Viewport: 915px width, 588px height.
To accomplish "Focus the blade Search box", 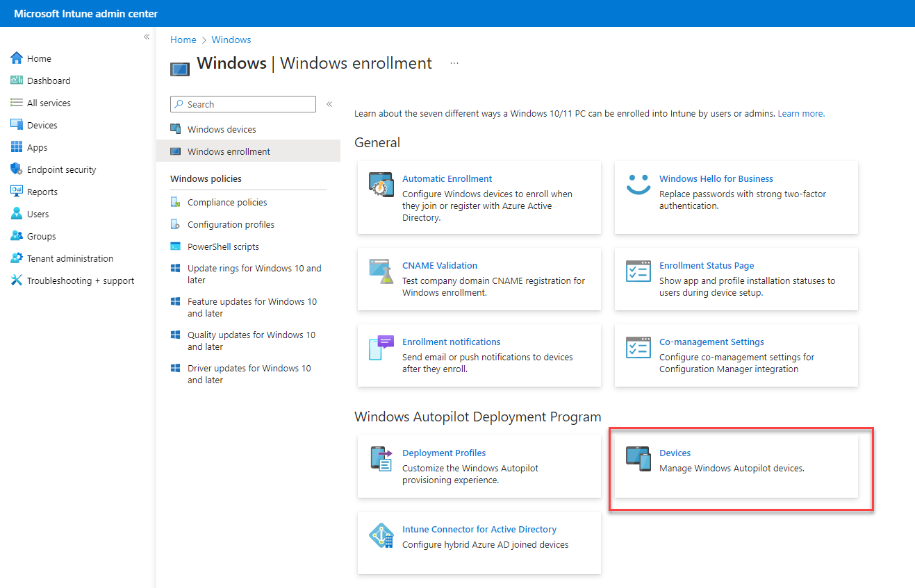I will [243, 104].
